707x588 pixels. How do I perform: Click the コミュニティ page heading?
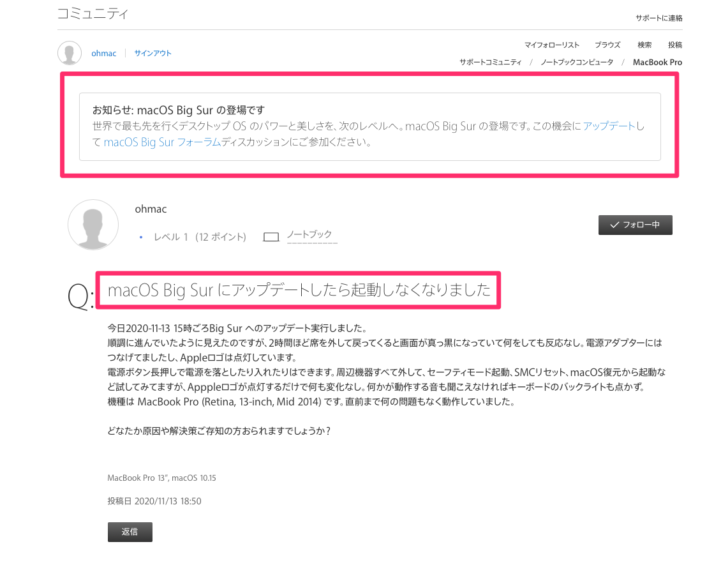pyautogui.click(x=93, y=13)
